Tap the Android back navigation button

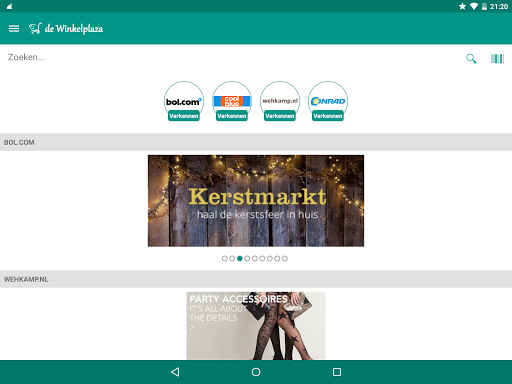[x=175, y=372]
